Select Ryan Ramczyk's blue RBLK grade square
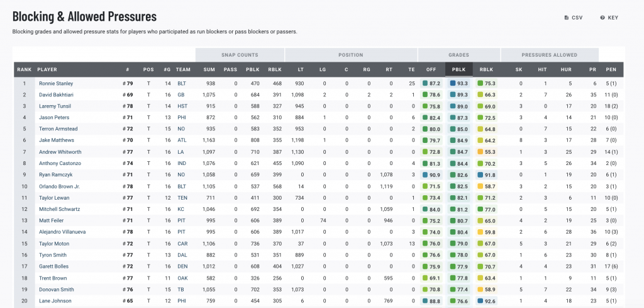The width and height of the screenshot is (644, 308). 480,174
